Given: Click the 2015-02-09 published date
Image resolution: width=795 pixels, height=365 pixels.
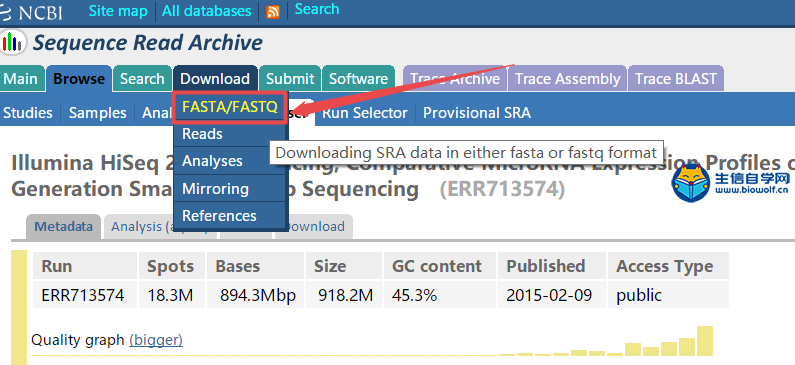Looking at the screenshot, I should tap(549, 295).
